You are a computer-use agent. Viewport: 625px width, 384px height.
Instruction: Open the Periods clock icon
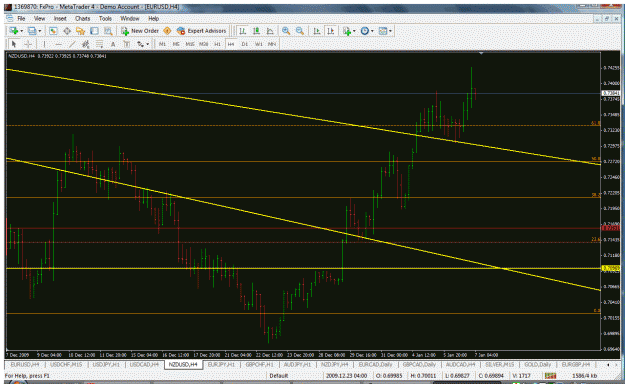pyautogui.click(x=364, y=31)
